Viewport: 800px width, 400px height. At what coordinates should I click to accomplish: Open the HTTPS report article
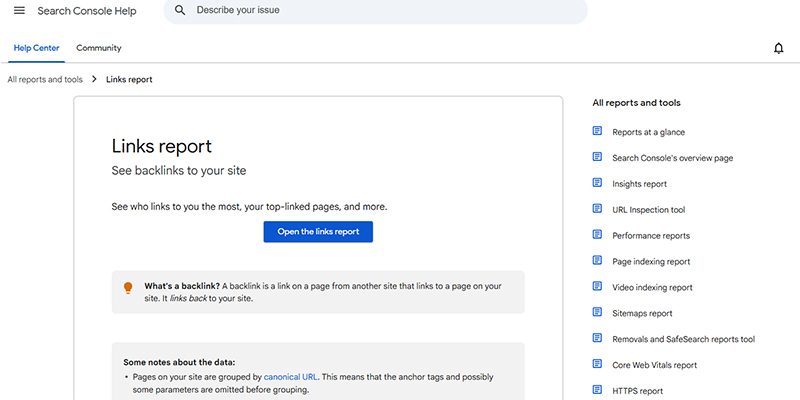tap(638, 391)
